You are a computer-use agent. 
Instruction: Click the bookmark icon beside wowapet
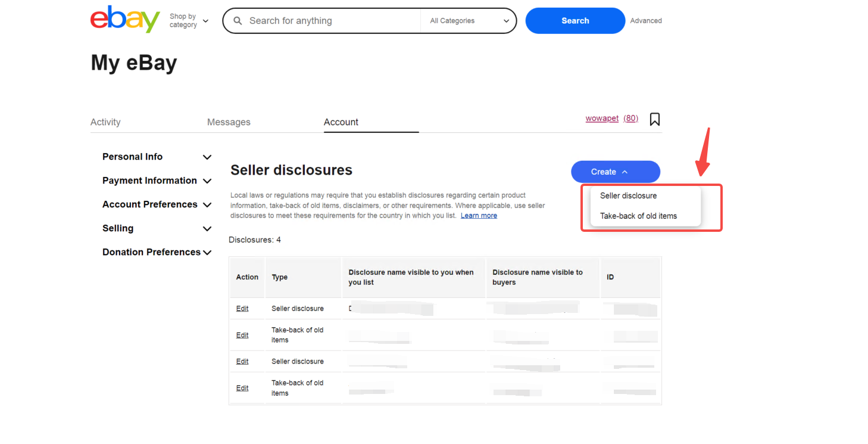pyautogui.click(x=654, y=119)
